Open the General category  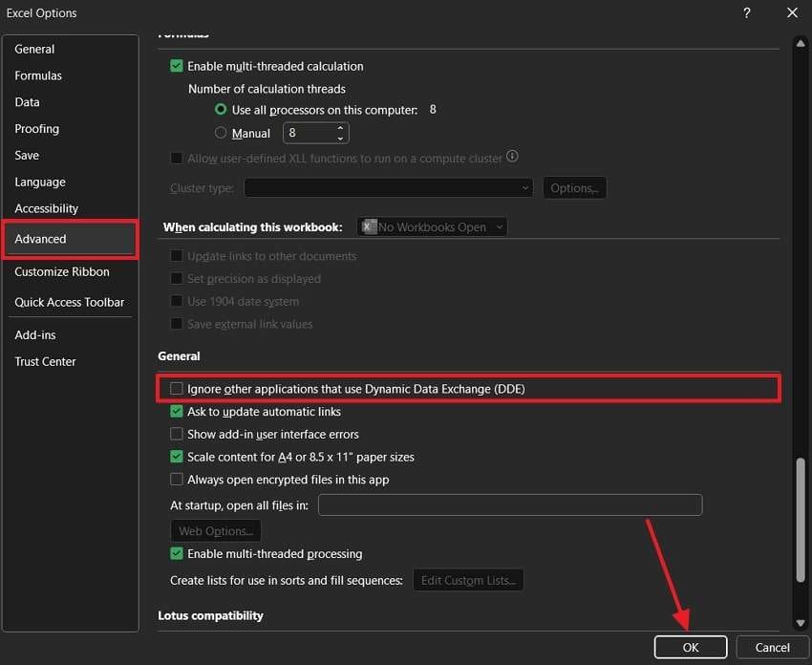click(x=34, y=49)
